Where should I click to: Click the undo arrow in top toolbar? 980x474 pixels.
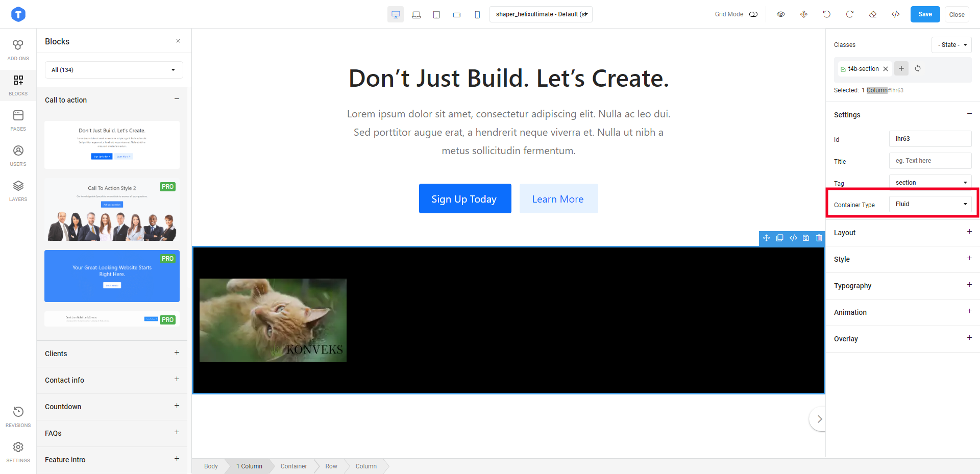coord(826,14)
